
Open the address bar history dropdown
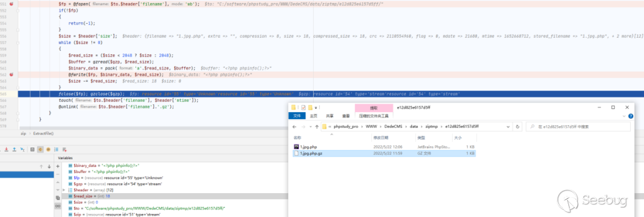coord(508,126)
